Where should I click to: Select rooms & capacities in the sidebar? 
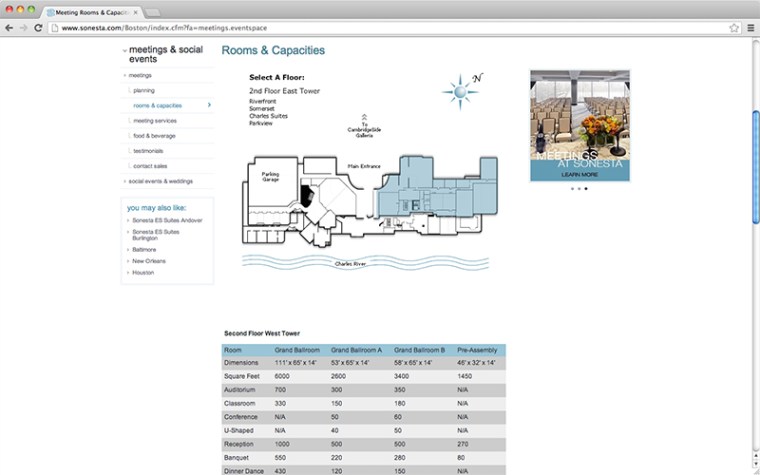click(158, 106)
